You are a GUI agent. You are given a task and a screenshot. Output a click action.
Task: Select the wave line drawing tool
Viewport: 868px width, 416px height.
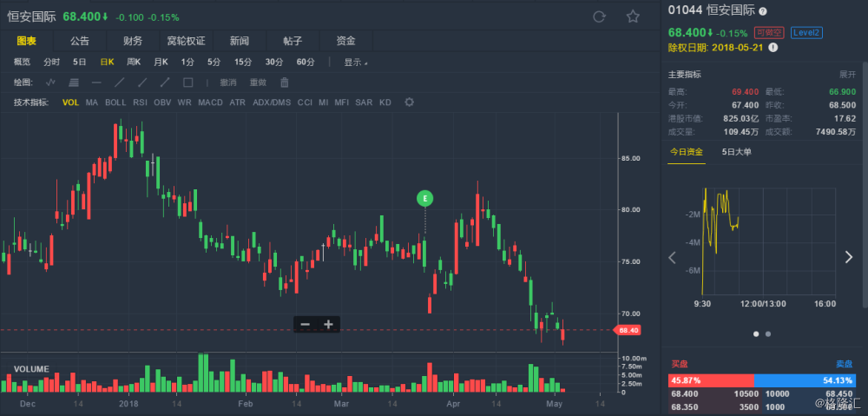[x=51, y=83]
